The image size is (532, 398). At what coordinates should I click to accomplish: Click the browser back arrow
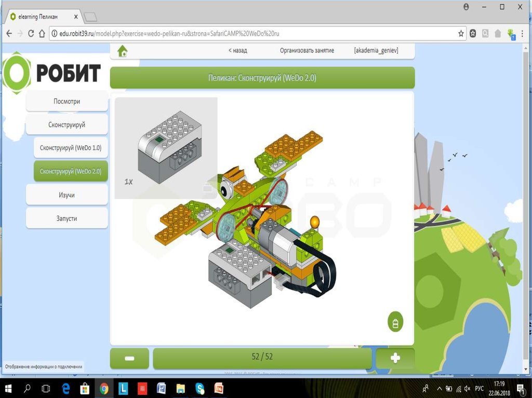(9, 33)
